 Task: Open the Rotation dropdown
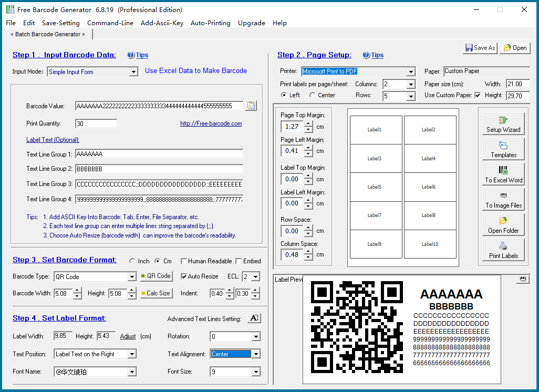coord(256,337)
